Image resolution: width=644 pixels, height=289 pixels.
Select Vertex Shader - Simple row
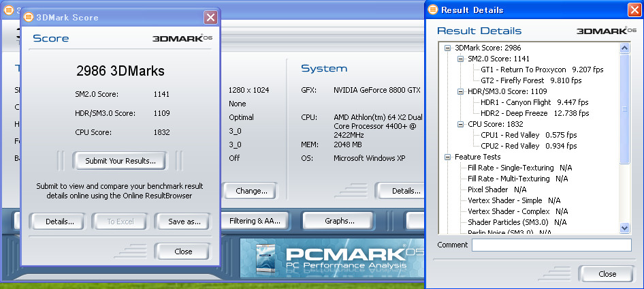pos(514,200)
